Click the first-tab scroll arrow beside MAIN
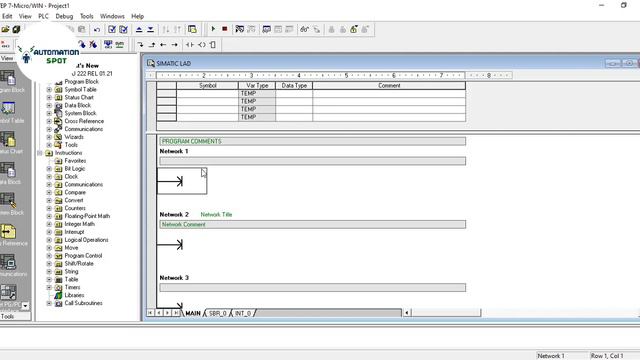 click(150, 313)
